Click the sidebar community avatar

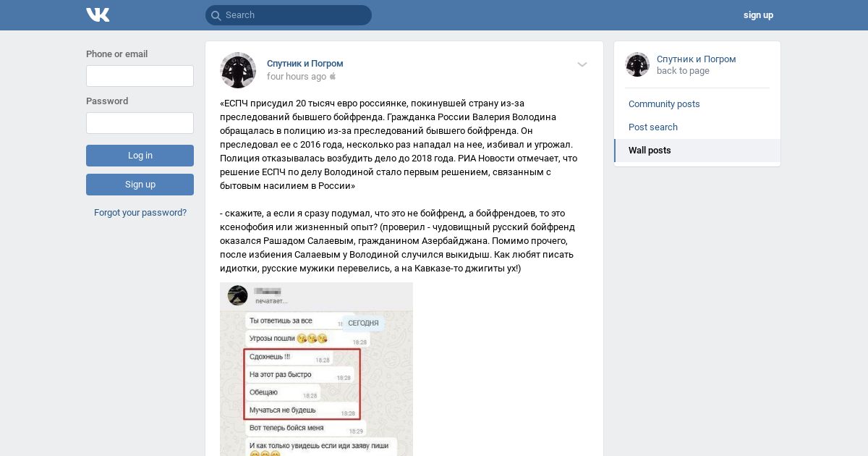(637, 64)
